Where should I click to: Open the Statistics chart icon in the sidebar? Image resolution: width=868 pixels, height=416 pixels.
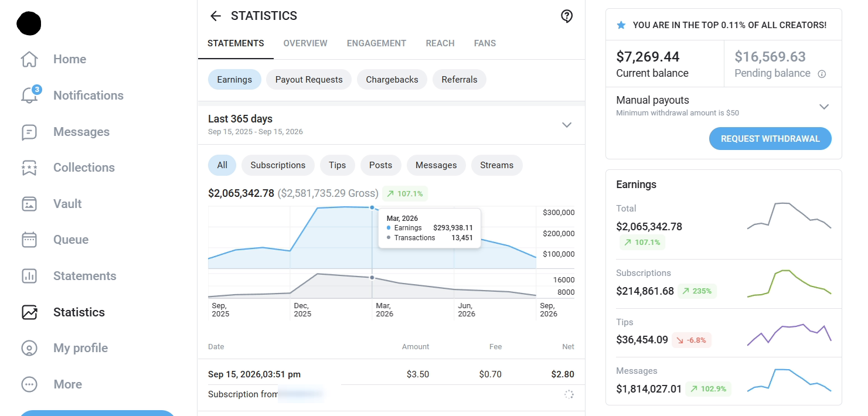tap(29, 312)
